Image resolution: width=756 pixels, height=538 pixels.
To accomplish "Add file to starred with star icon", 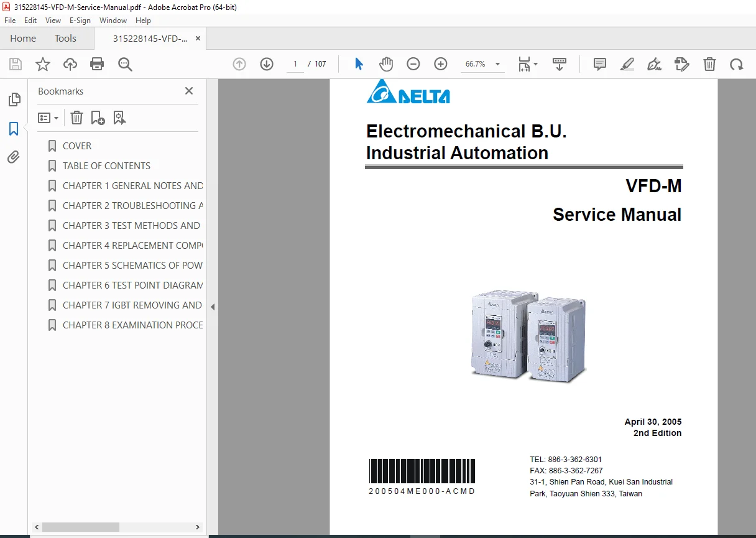I will tap(43, 64).
